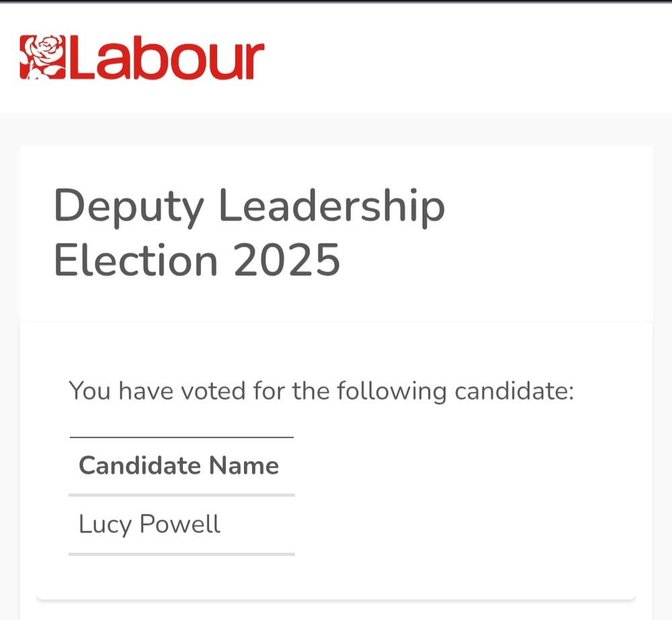Click the word "You" starting the confirmation sentence
Screen dimensions: 672x620
pyautogui.click(x=89, y=391)
